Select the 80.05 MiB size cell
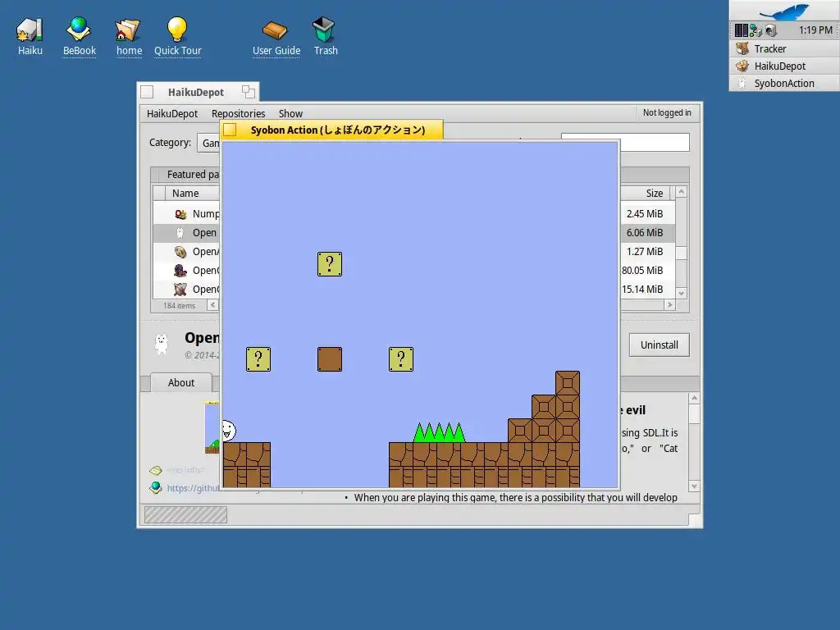The width and height of the screenshot is (840, 630). coord(642,271)
